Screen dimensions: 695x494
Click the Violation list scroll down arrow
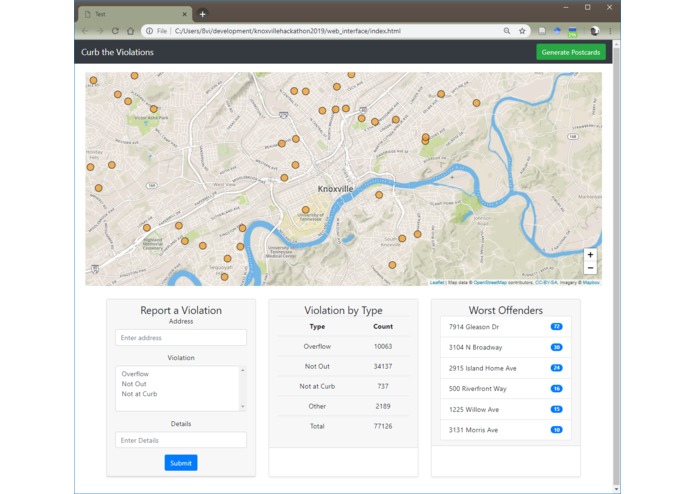click(242, 407)
